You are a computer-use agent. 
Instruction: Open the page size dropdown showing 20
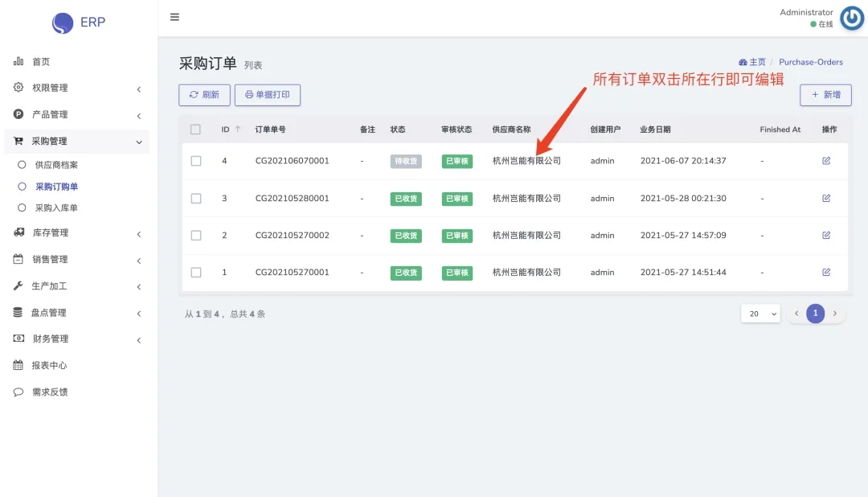[760, 314]
